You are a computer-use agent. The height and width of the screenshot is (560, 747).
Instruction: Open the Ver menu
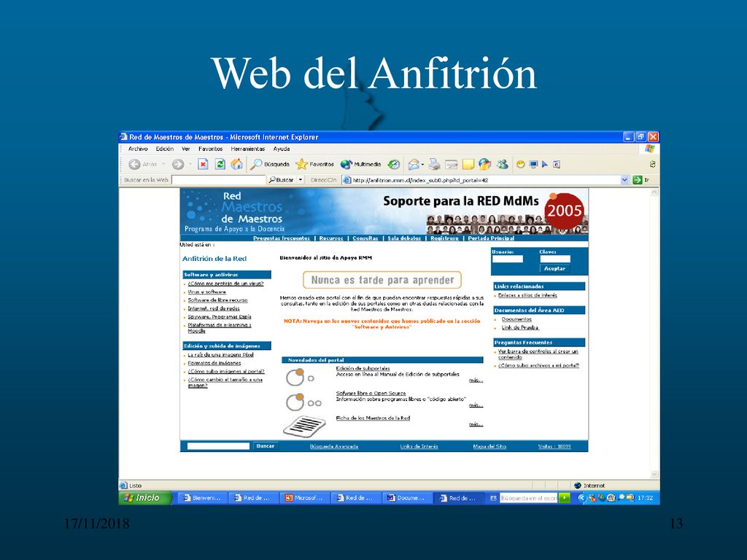(186, 149)
